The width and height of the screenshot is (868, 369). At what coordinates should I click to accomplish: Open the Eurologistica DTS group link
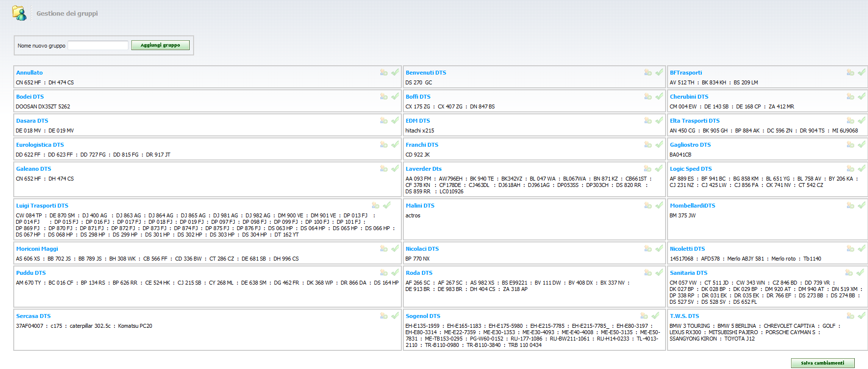coord(40,145)
